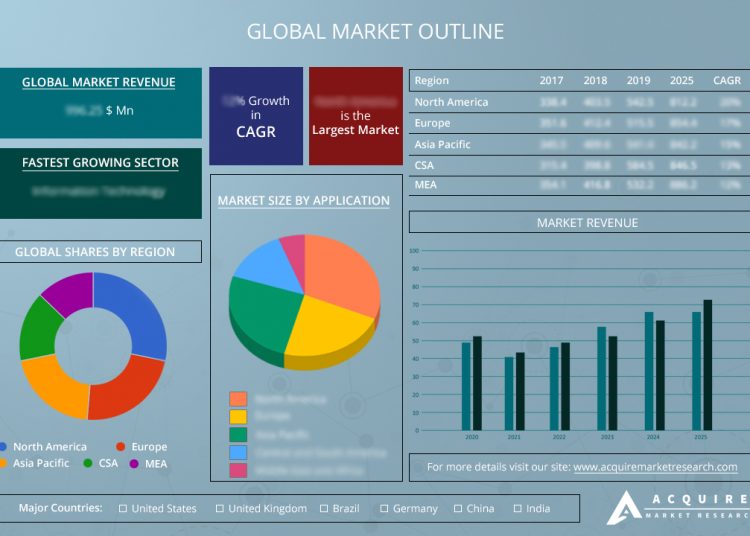Click the Asia Pacific orange legend dot

pyautogui.click(x=4, y=463)
